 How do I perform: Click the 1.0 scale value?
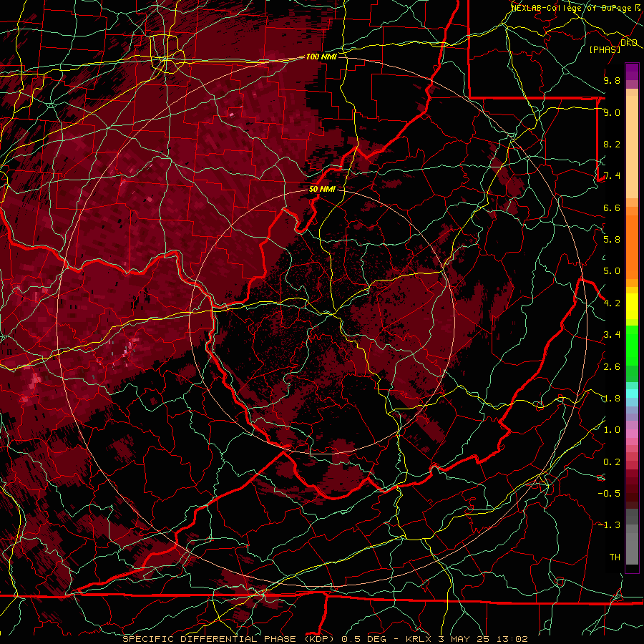coord(612,430)
